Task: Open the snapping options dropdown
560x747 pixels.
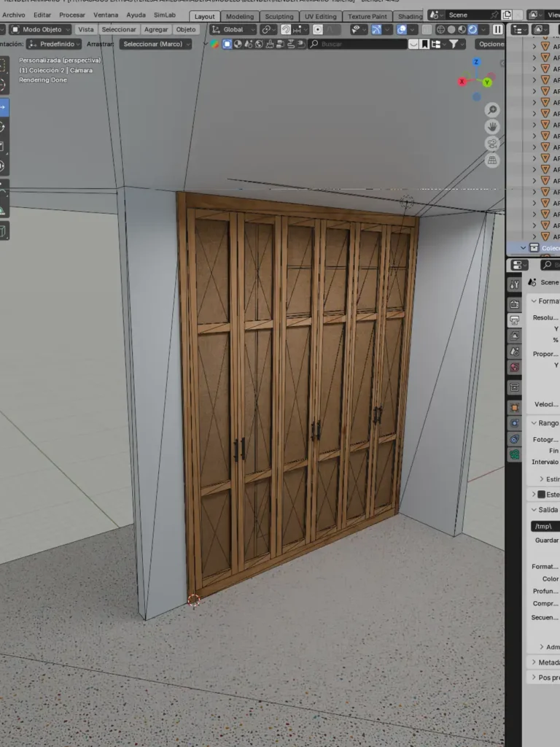Action: [x=300, y=29]
